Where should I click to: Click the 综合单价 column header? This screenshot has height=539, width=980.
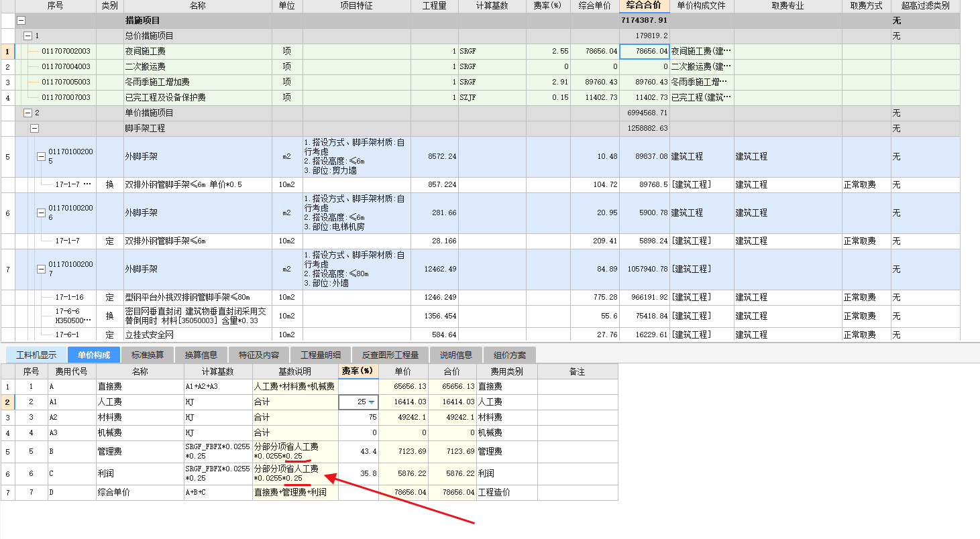595,6
